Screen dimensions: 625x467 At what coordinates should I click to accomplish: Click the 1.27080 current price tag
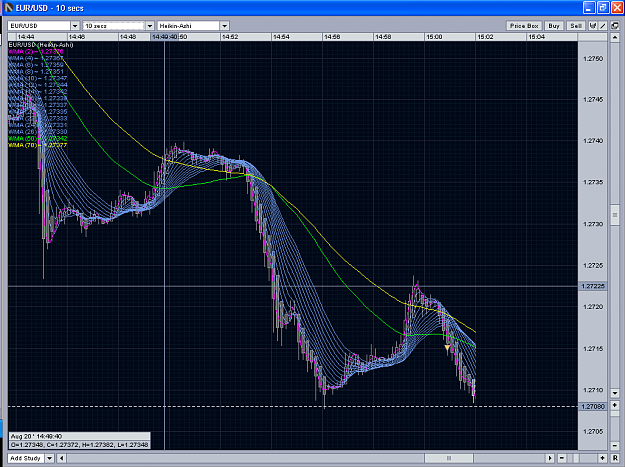[593, 406]
